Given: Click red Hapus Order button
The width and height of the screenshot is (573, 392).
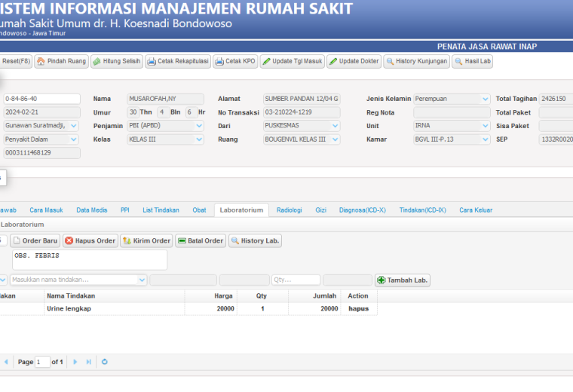Looking at the screenshot, I should pyautogui.click(x=90, y=240).
